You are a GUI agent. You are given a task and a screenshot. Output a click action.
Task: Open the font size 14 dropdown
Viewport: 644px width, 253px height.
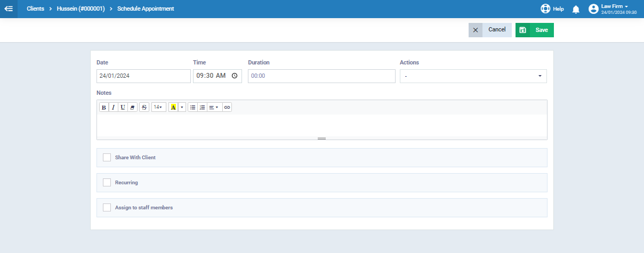click(158, 107)
